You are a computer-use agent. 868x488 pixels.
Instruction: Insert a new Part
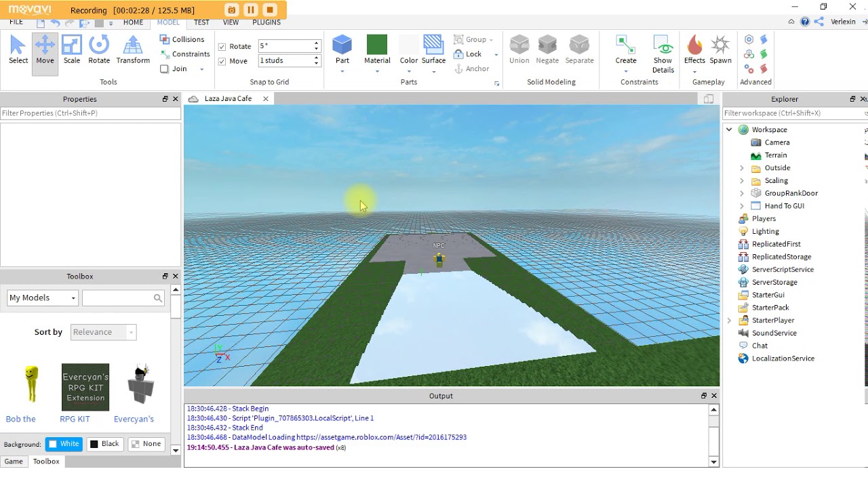(342, 50)
